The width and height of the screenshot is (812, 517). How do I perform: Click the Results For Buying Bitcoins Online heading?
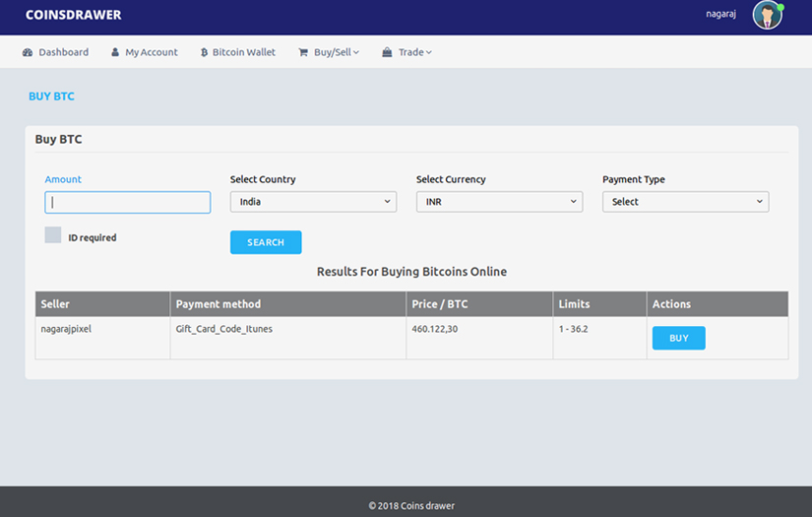[x=411, y=272]
